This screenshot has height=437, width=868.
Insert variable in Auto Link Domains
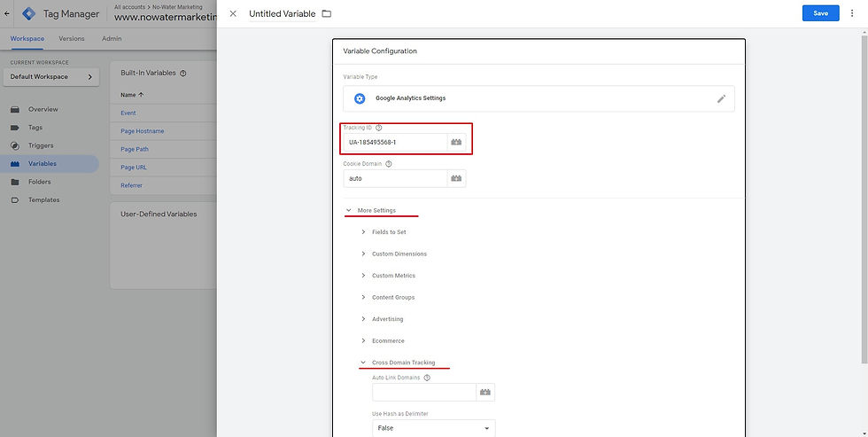pyautogui.click(x=485, y=392)
